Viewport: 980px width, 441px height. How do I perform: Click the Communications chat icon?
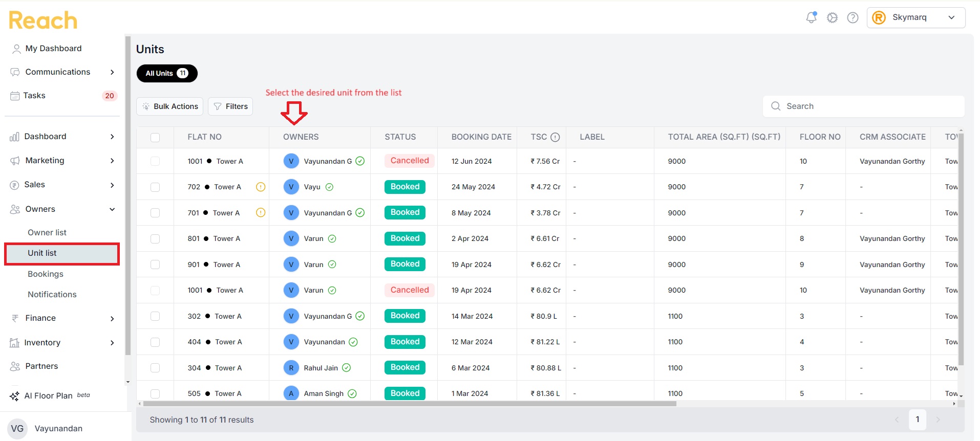pyautogui.click(x=15, y=72)
